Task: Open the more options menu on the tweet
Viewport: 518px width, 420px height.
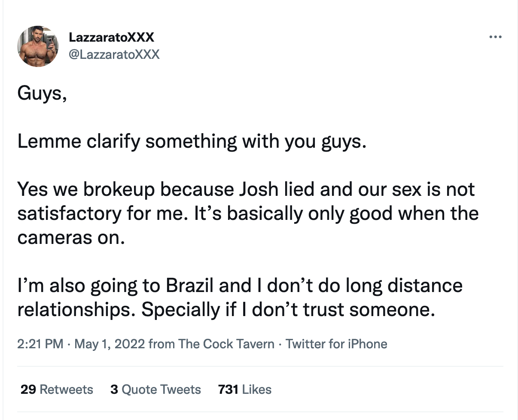Action: (x=496, y=37)
